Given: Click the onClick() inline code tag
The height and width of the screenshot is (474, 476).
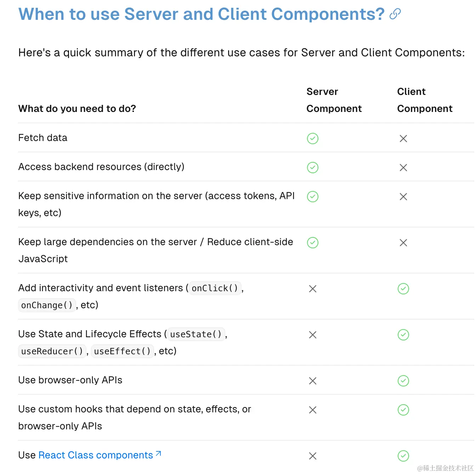Looking at the screenshot, I should 215,288.
